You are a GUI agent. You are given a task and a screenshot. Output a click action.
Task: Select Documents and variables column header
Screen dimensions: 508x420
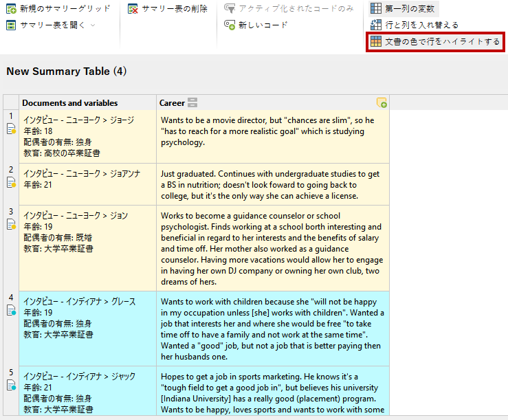[87, 102]
